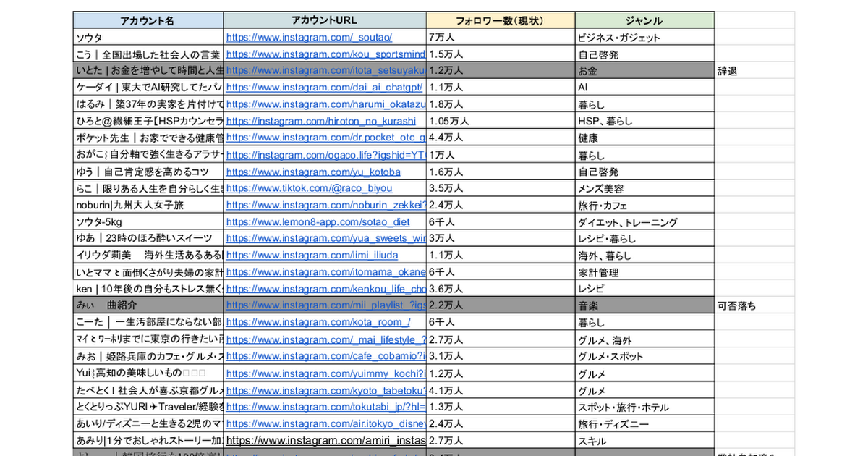Select the 可否落ち note cell
Image resolution: width=868 pixels, height=456 pixels.
754,305
